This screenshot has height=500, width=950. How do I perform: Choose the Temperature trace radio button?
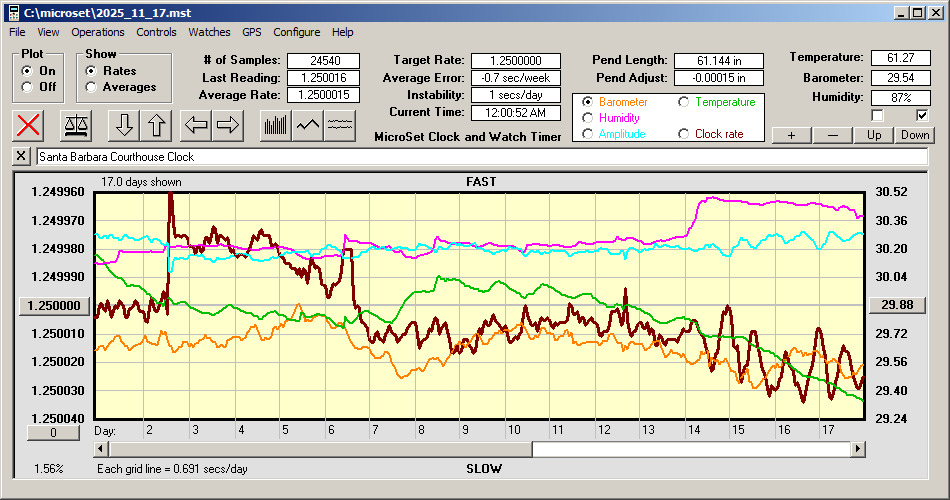pyautogui.click(x=684, y=102)
